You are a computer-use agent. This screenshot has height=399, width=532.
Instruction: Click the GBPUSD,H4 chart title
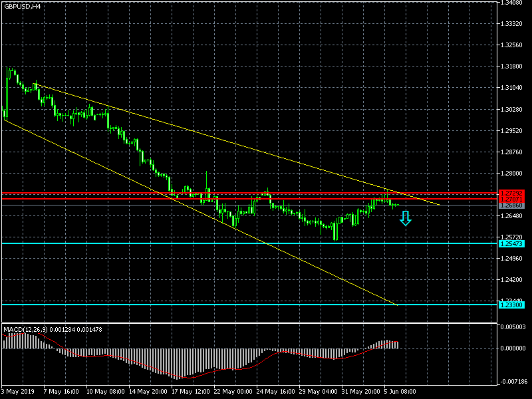click(x=22, y=6)
